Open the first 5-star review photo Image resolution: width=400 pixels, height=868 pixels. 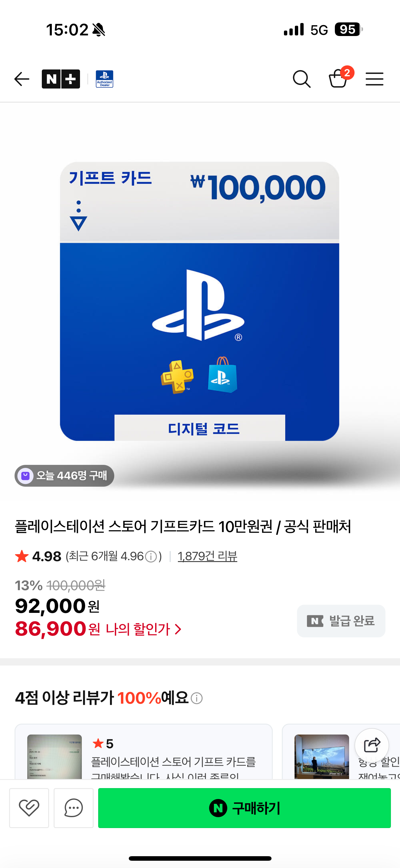click(x=55, y=756)
